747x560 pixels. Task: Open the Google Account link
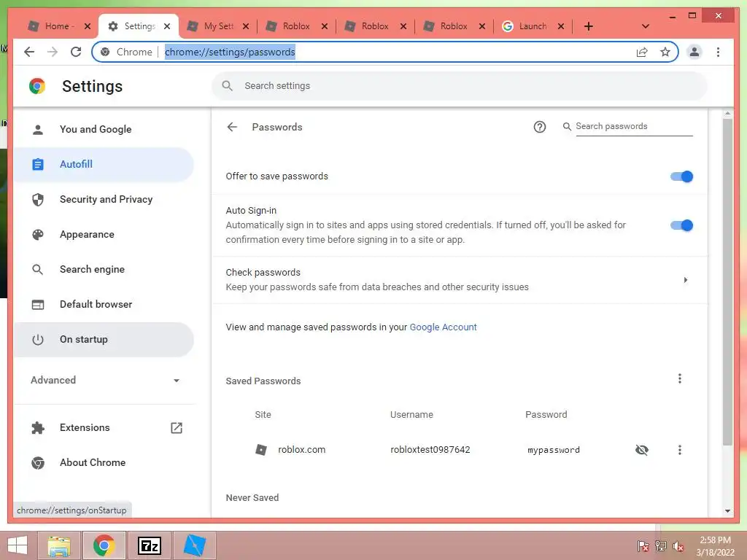pyautogui.click(x=443, y=327)
